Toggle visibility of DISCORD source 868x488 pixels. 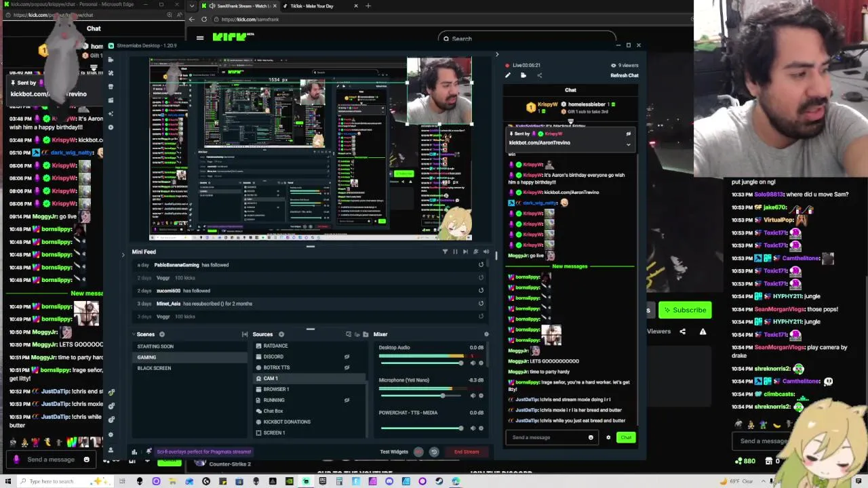click(x=347, y=357)
